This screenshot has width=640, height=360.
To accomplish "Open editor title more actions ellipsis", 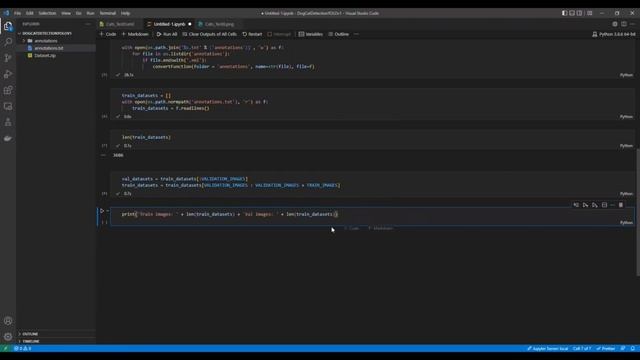I will tap(632, 24).
